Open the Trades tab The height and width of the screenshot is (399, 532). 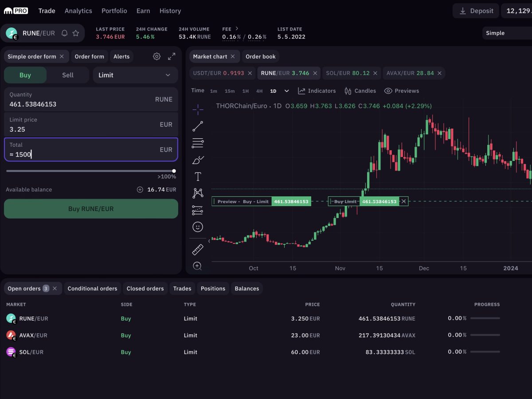pyautogui.click(x=182, y=289)
